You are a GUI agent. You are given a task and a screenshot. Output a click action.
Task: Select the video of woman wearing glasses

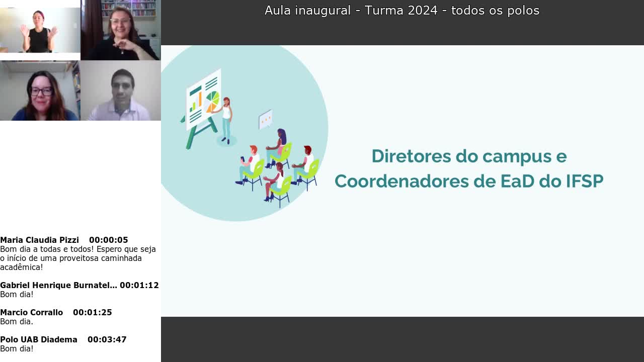coord(40,90)
